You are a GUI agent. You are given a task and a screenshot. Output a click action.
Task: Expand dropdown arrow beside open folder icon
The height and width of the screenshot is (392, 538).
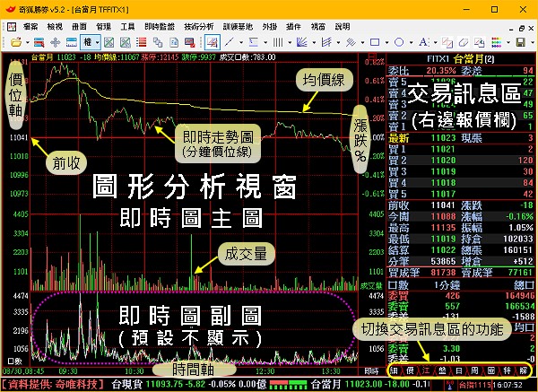click(x=28, y=43)
